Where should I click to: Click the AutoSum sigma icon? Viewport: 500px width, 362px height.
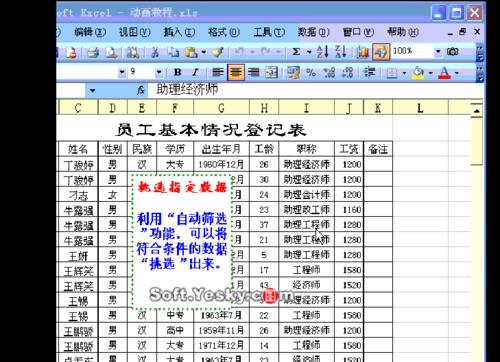[296, 52]
